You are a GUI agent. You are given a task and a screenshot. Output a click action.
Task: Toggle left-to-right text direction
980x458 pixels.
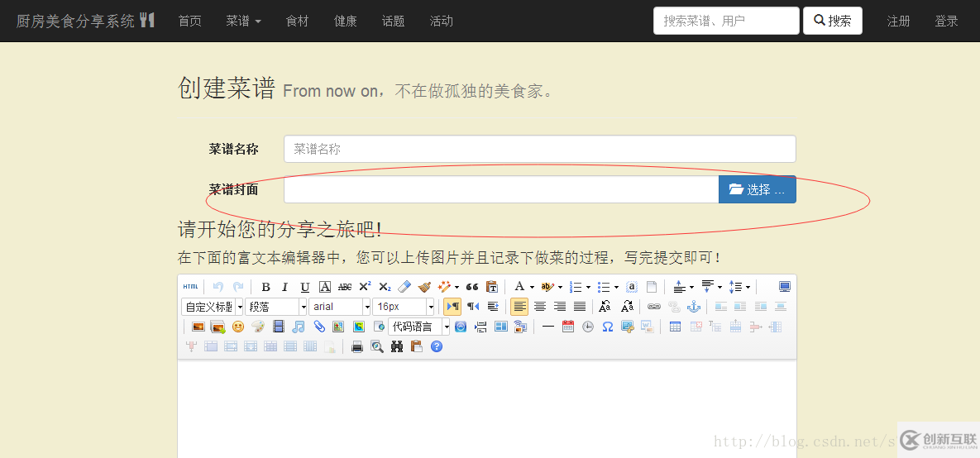[x=452, y=307]
